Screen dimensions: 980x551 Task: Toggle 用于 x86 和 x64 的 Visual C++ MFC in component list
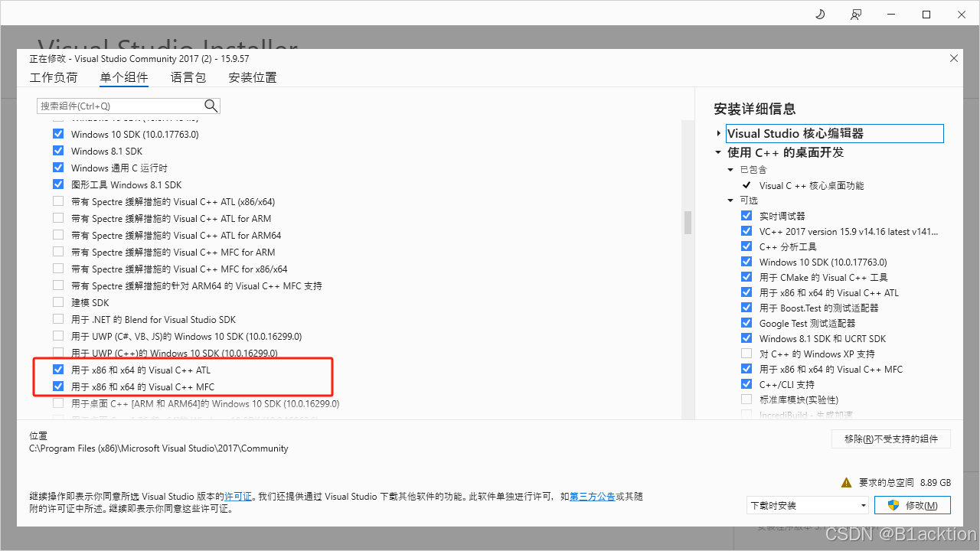[58, 386]
